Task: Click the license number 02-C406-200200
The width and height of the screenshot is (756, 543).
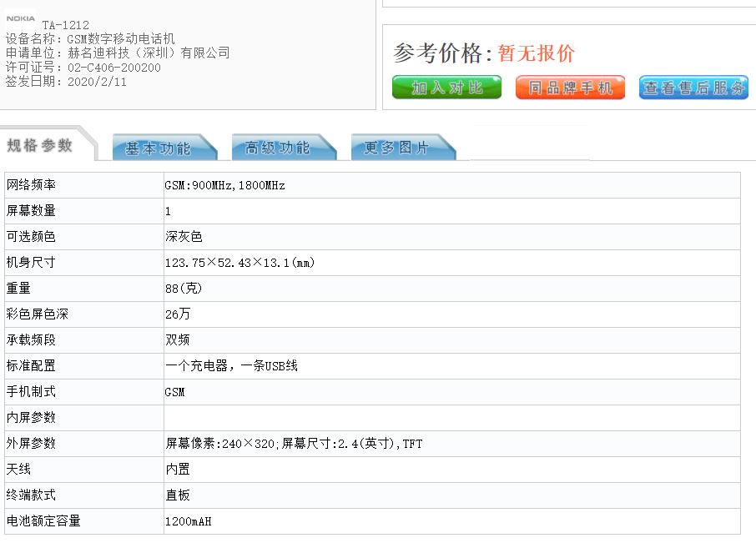Action: click(x=114, y=68)
